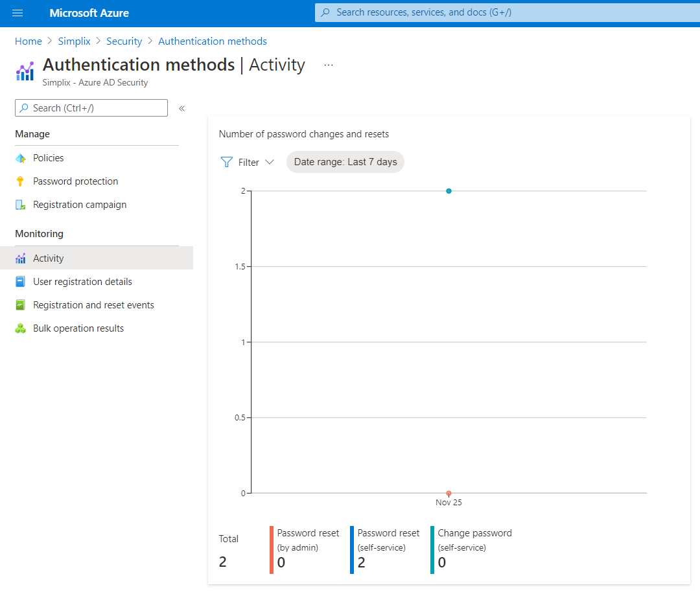Click the blue Password reset self-service swatch
The image size is (700, 594).
[x=352, y=550]
